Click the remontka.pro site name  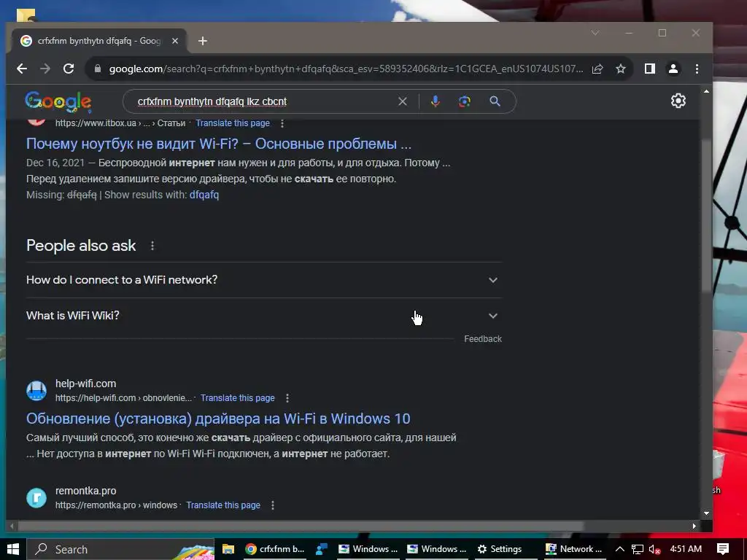(86, 491)
